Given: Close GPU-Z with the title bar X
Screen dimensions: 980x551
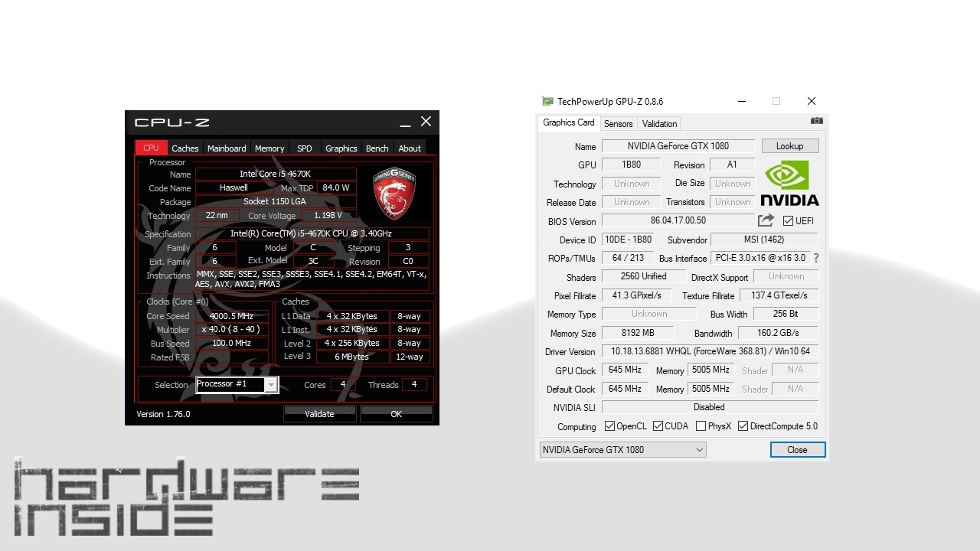Looking at the screenshot, I should [x=812, y=101].
